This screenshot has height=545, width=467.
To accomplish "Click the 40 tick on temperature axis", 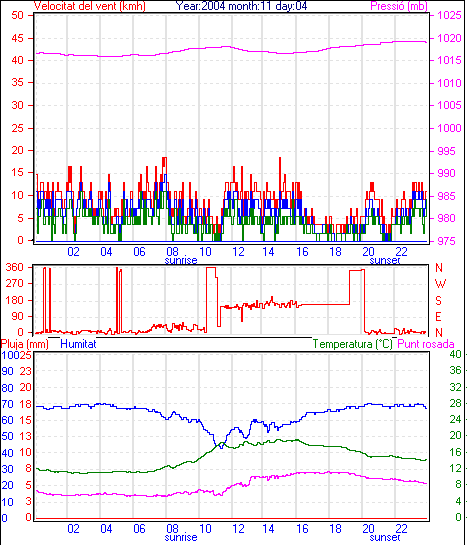I will click(x=456, y=354).
